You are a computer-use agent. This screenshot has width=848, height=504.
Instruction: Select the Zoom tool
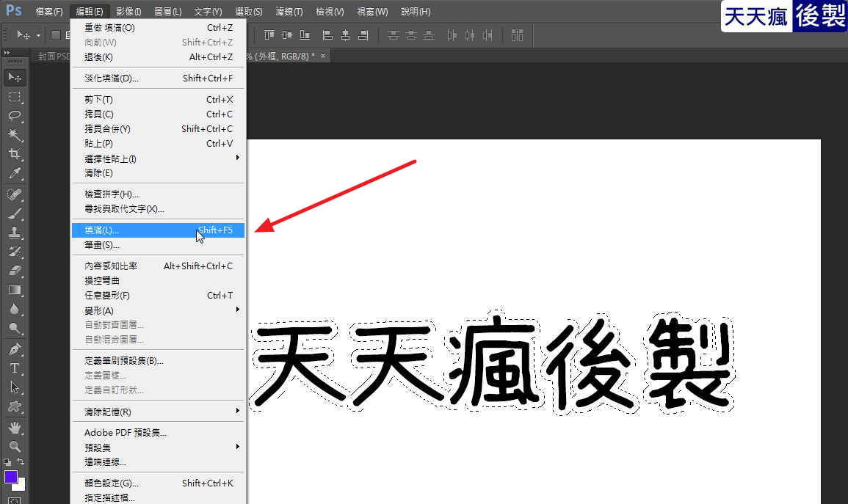(15, 446)
